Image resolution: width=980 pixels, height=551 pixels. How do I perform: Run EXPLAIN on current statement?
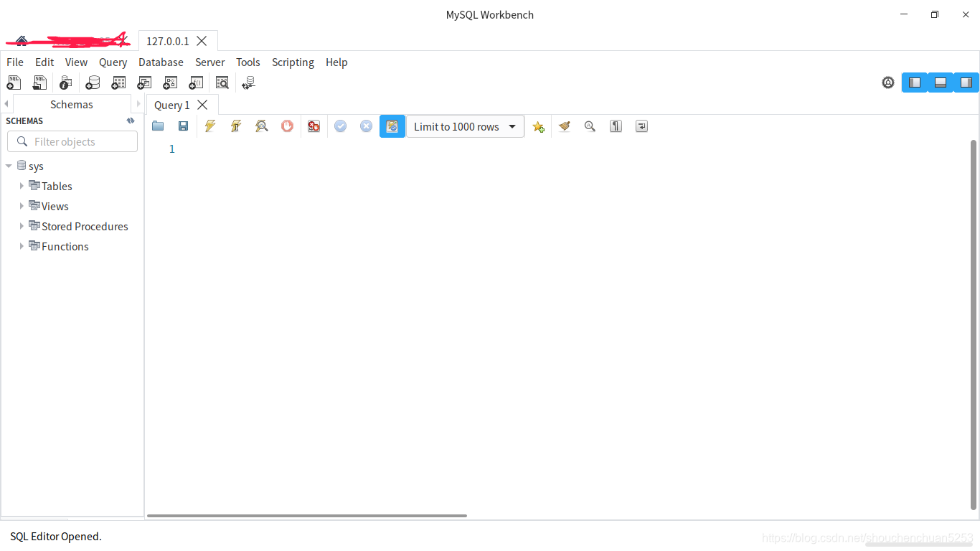point(262,126)
